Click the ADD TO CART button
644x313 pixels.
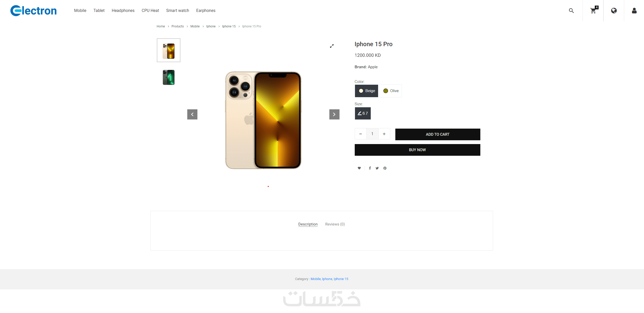tap(437, 134)
